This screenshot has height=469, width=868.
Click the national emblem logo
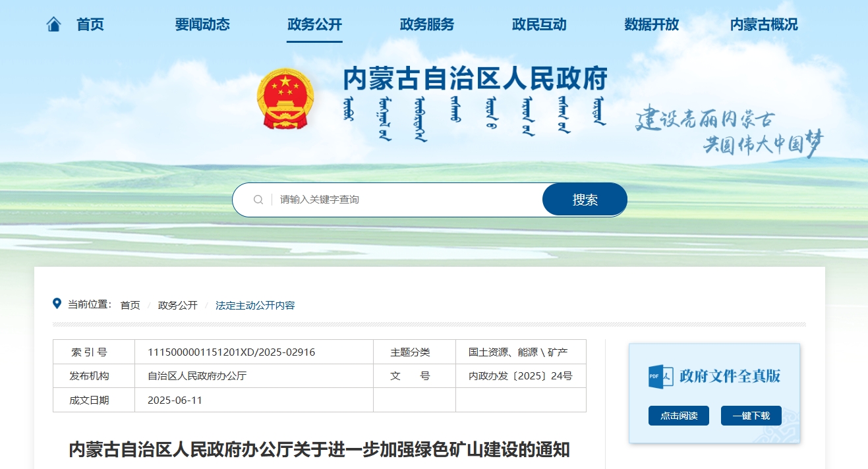pyautogui.click(x=285, y=99)
